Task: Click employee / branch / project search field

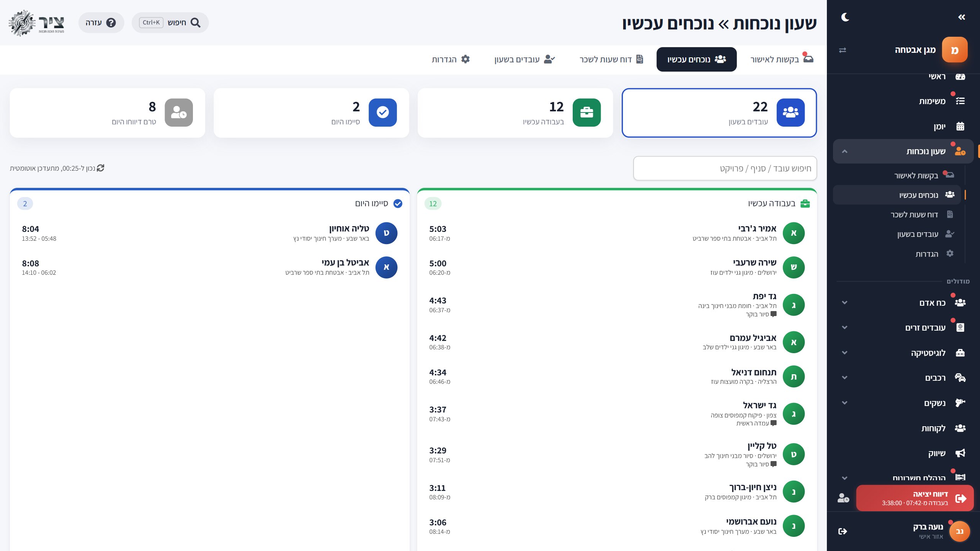Action: tap(725, 168)
